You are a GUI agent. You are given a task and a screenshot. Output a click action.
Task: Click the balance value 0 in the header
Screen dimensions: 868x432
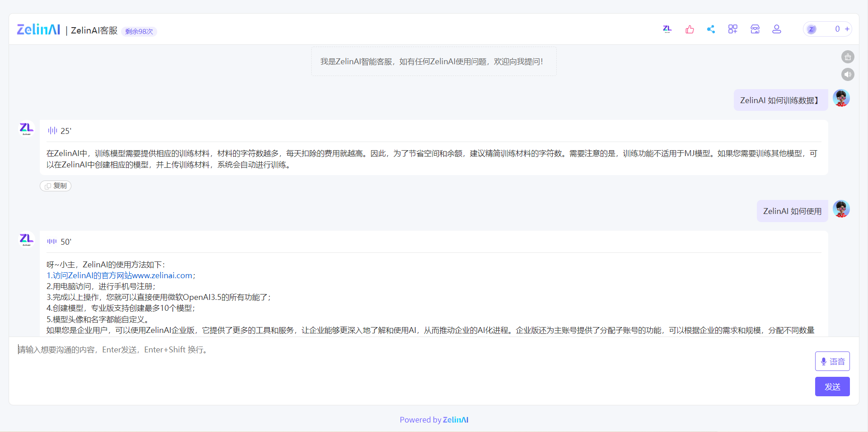837,29
